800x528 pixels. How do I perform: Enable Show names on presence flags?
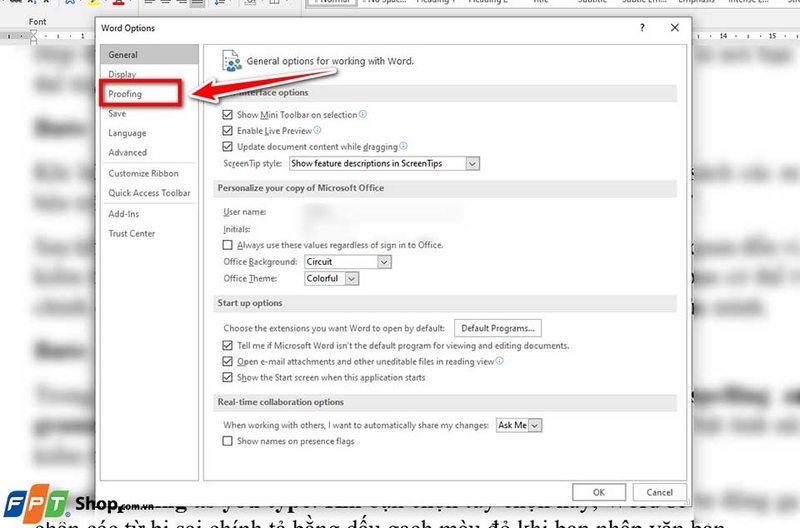[228, 441]
